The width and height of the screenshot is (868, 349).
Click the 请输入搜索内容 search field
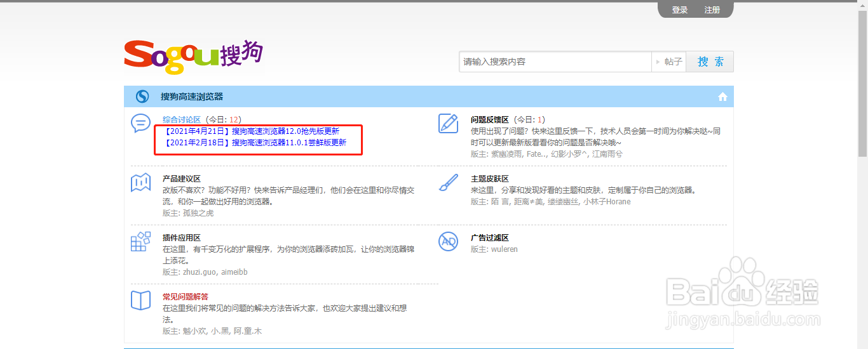(555, 62)
